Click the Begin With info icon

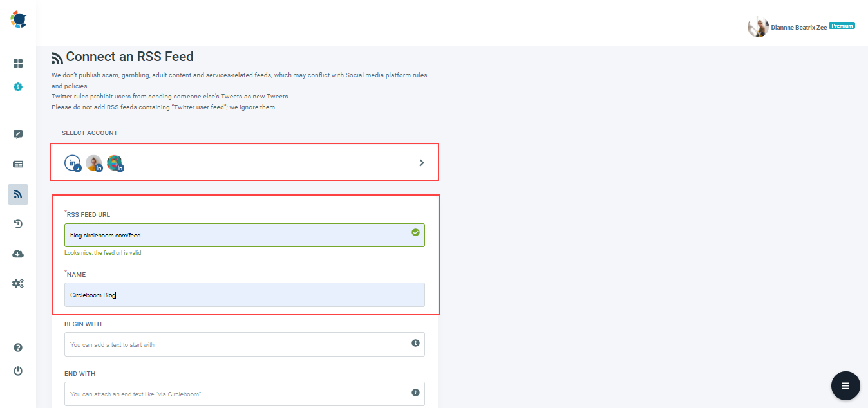[414, 344]
